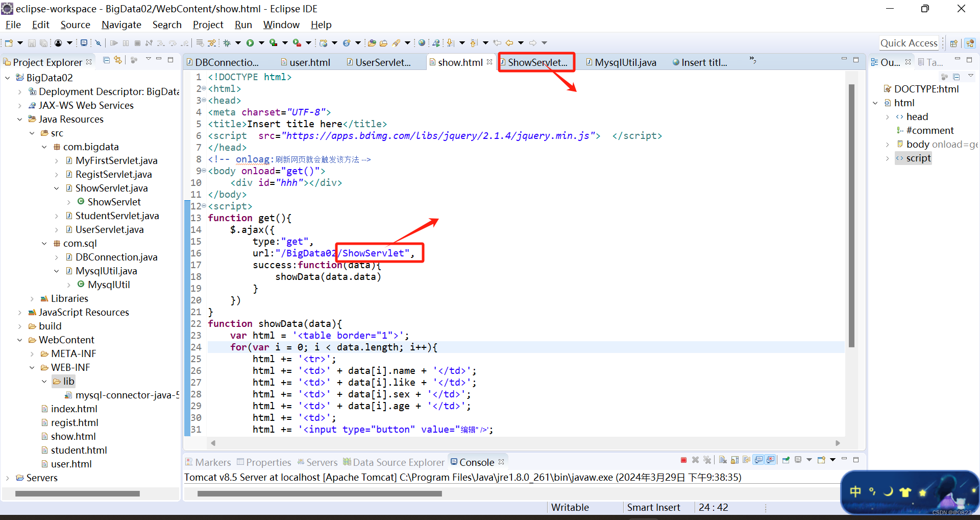Click the Quick Access button

pyautogui.click(x=909, y=43)
